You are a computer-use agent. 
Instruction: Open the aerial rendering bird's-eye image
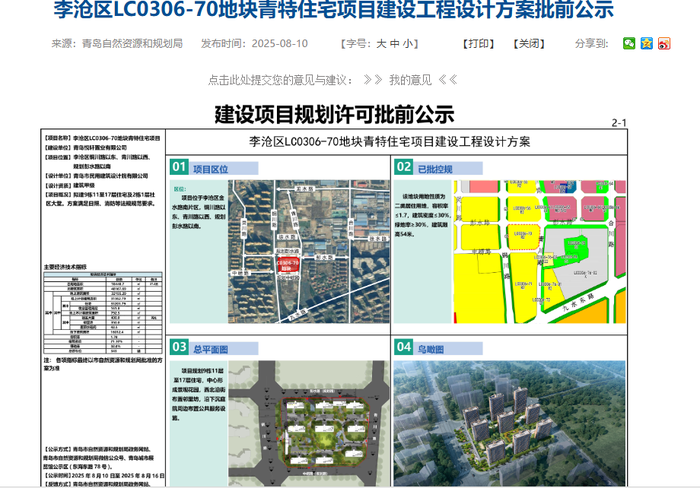pyautogui.click(x=509, y=423)
